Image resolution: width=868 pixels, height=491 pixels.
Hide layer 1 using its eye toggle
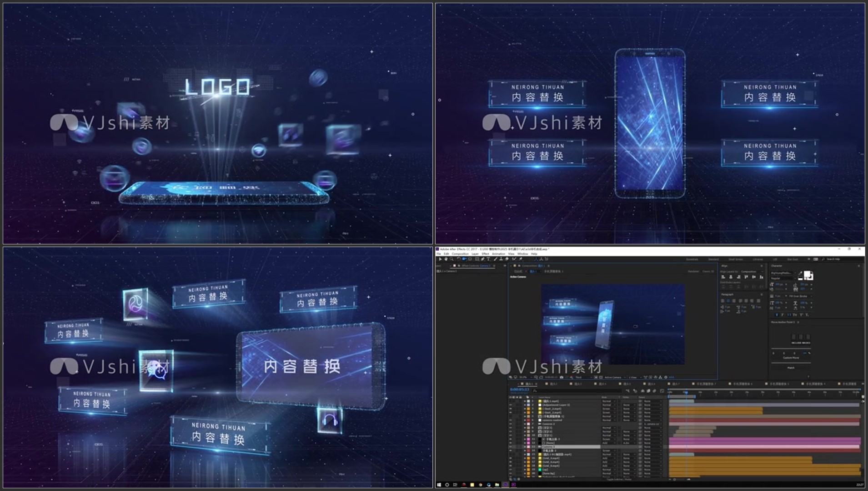[511, 401]
